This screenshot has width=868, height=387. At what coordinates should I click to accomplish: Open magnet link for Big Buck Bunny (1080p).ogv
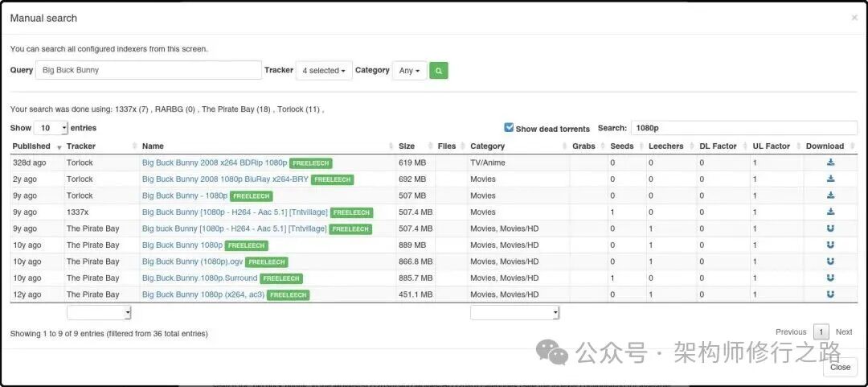tap(830, 261)
